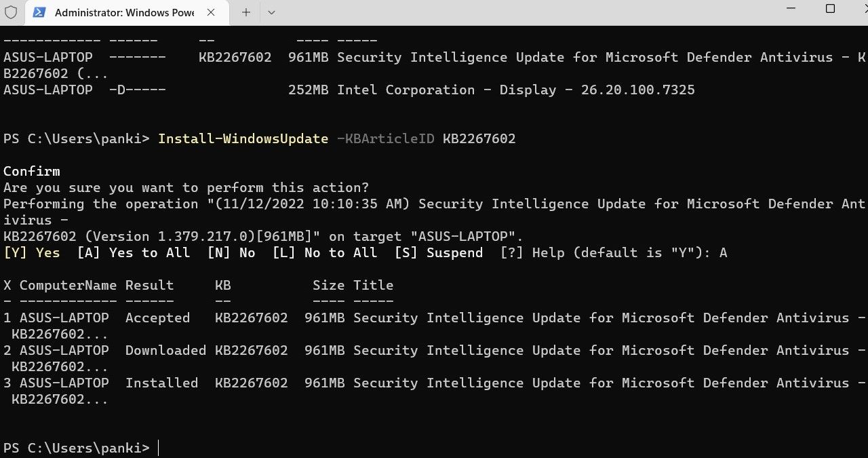The width and height of the screenshot is (868, 458).
Task: Click the dropdown caret right of the new tab button
Action: click(x=270, y=12)
